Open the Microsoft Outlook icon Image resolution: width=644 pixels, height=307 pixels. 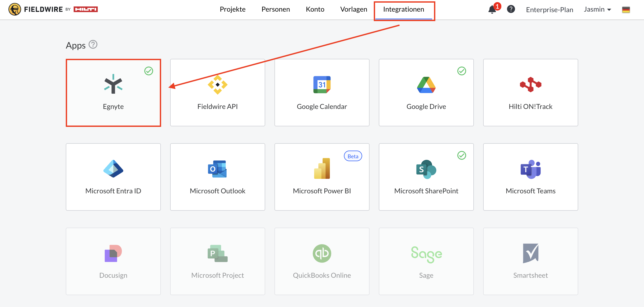[x=217, y=169]
